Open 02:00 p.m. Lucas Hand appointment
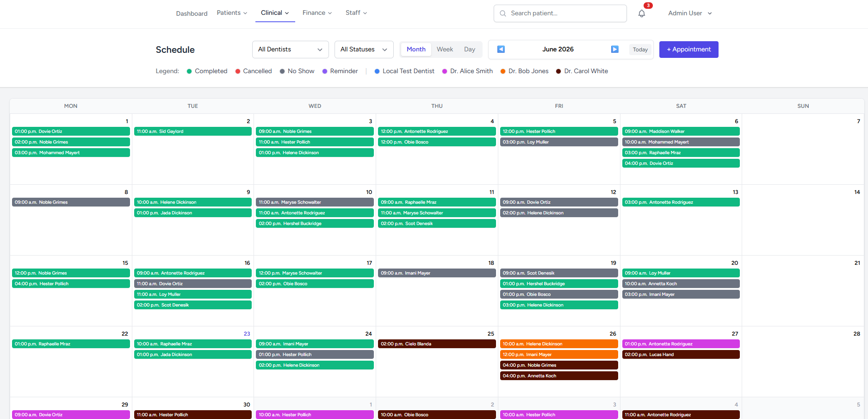This screenshot has width=868, height=419. pos(681,355)
